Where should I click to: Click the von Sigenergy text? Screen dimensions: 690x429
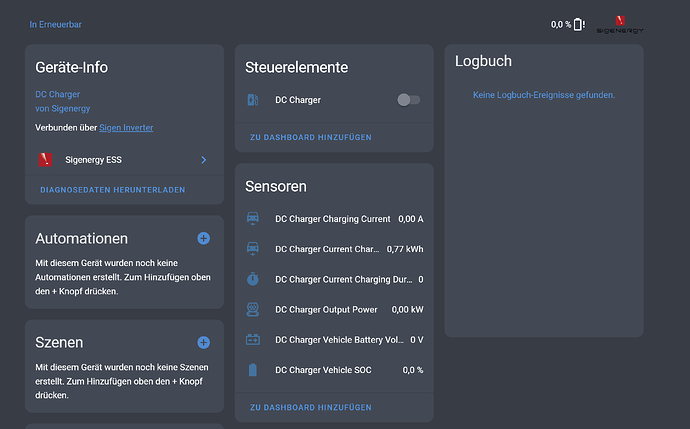click(x=62, y=108)
